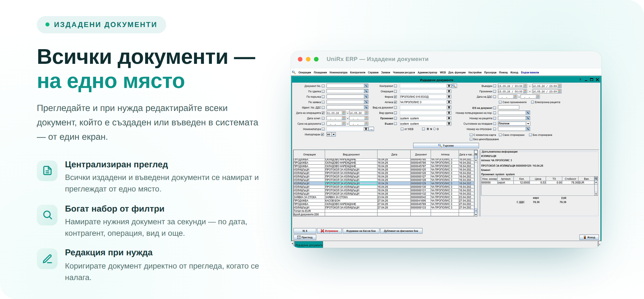Click wildcard % button for Документ No. field
Viewport: 644px width, 299px height.
pos(366,86)
